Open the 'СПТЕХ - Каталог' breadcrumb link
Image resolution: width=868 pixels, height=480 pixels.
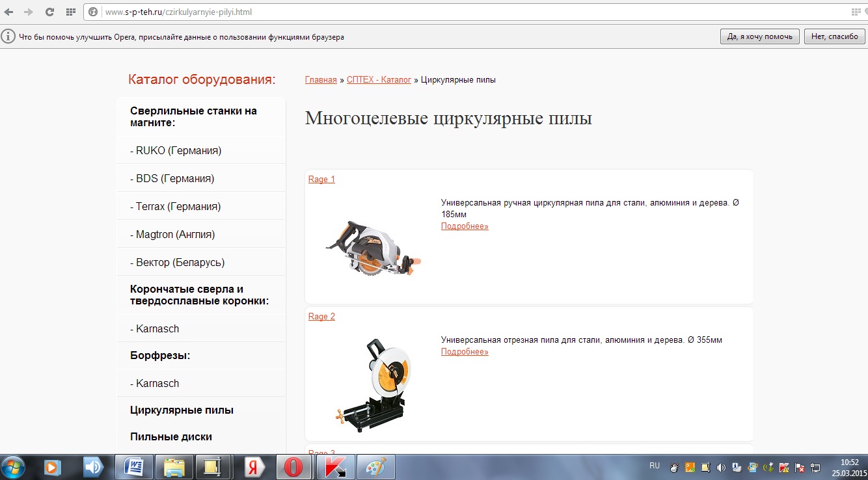pyautogui.click(x=379, y=80)
